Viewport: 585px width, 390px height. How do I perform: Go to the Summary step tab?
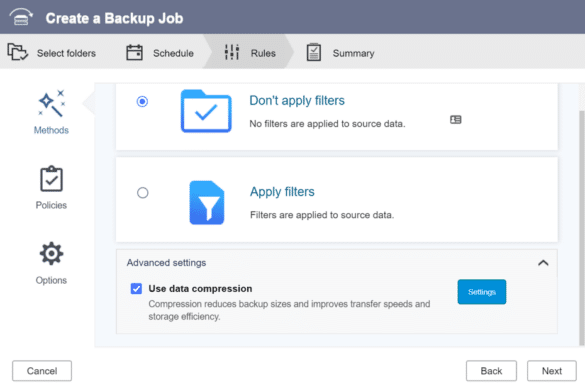pyautogui.click(x=340, y=52)
